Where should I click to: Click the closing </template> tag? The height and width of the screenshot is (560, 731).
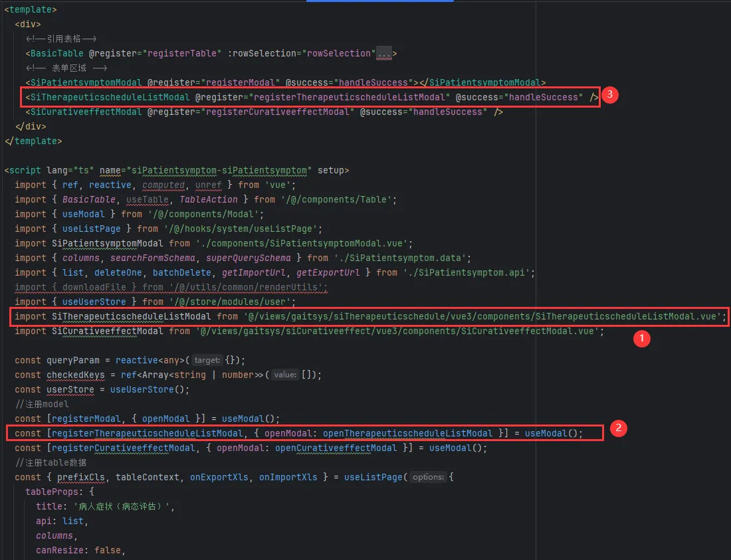(33, 141)
